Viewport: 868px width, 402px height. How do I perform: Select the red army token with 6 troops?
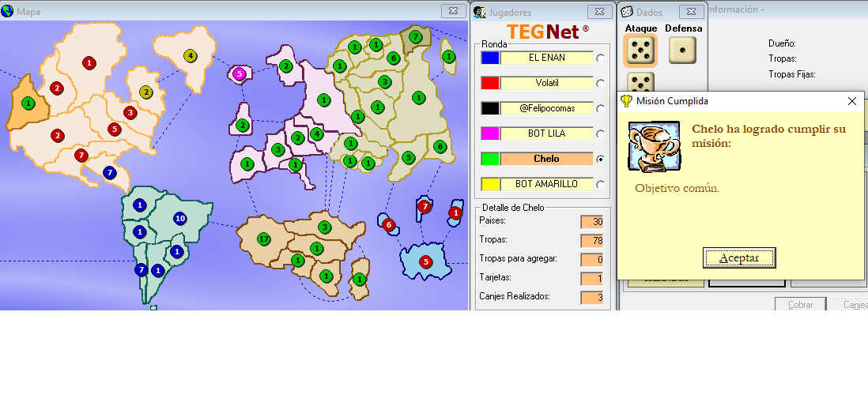click(x=388, y=225)
